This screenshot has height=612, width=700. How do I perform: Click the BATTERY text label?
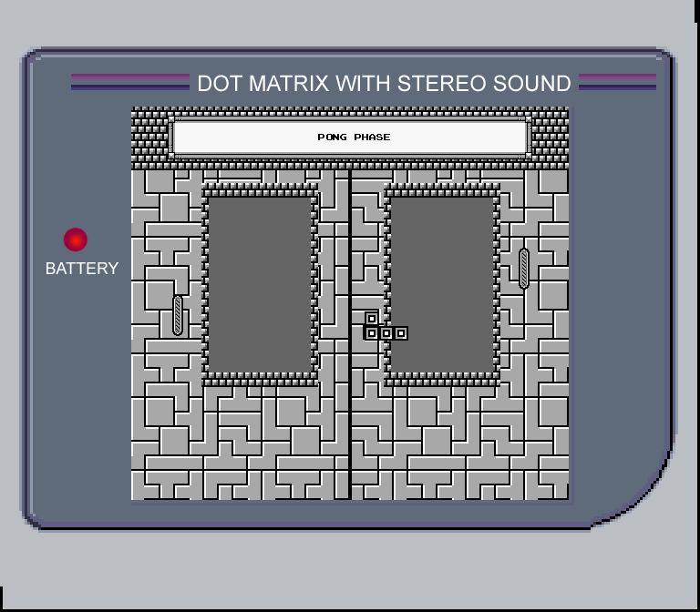(82, 269)
